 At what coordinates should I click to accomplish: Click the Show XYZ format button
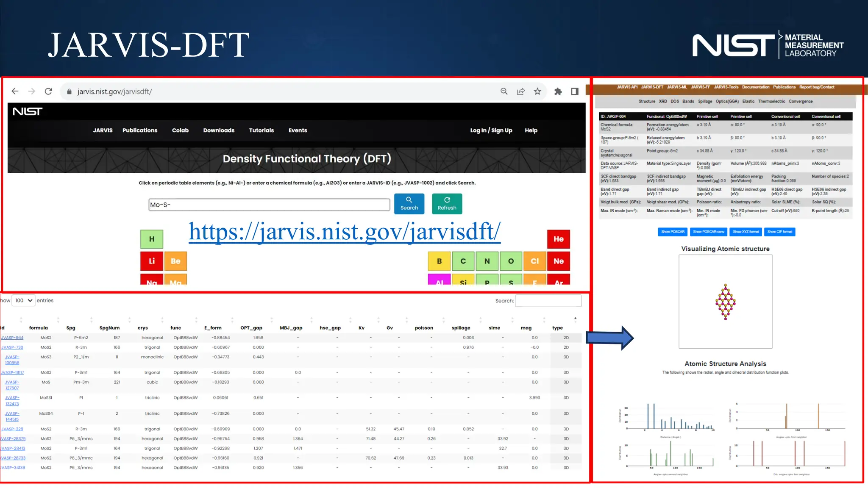pyautogui.click(x=746, y=232)
